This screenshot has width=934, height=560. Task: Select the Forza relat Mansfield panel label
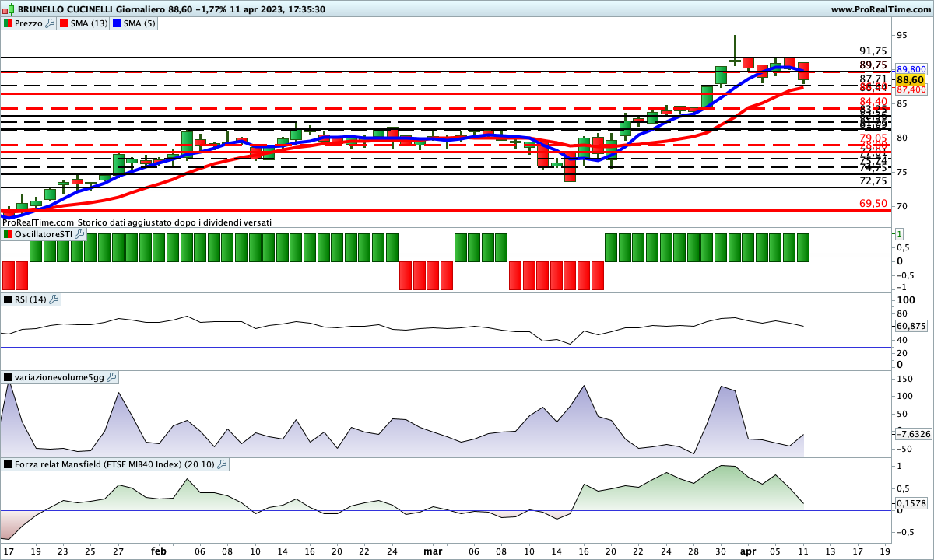pos(115,464)
